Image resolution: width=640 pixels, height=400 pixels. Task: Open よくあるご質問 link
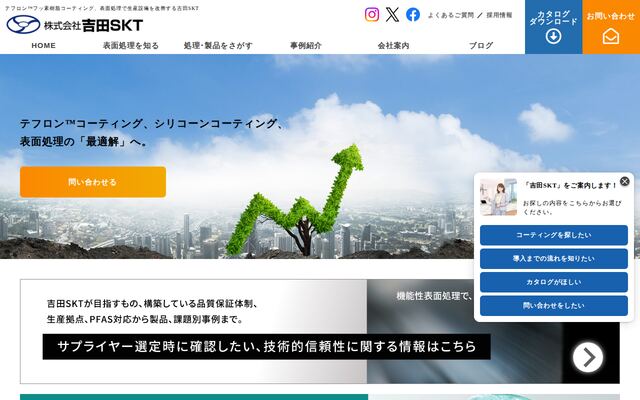(x=451, y=15)
